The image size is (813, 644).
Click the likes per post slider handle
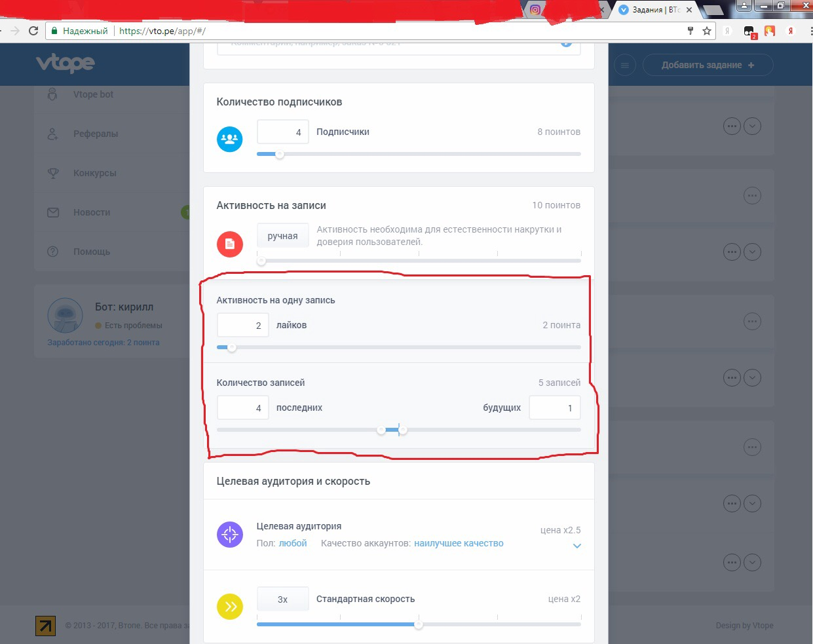[231, 347]
